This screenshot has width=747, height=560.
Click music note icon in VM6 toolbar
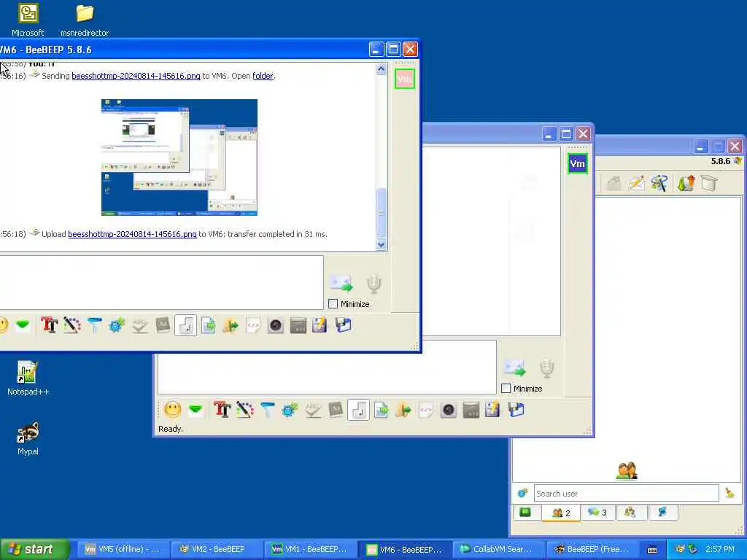tap(185, 325)
